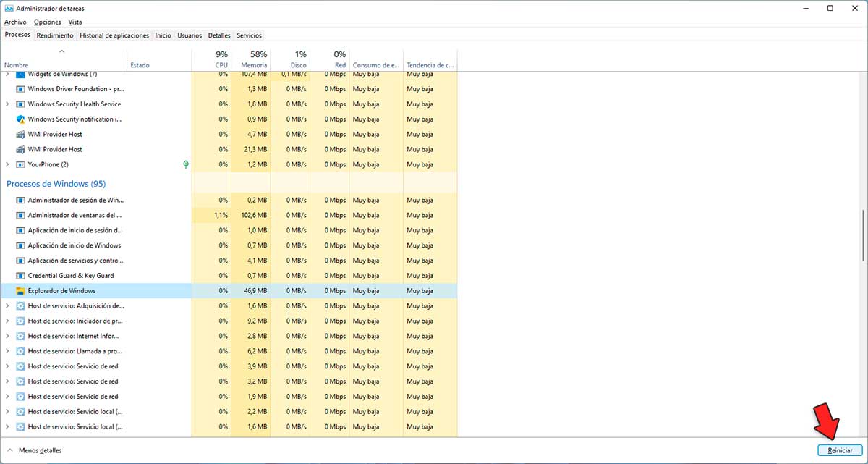Viewport: 868px width, 464px height.
Task: Sort by Tendencia de consumo column
Action: [430, 60]
